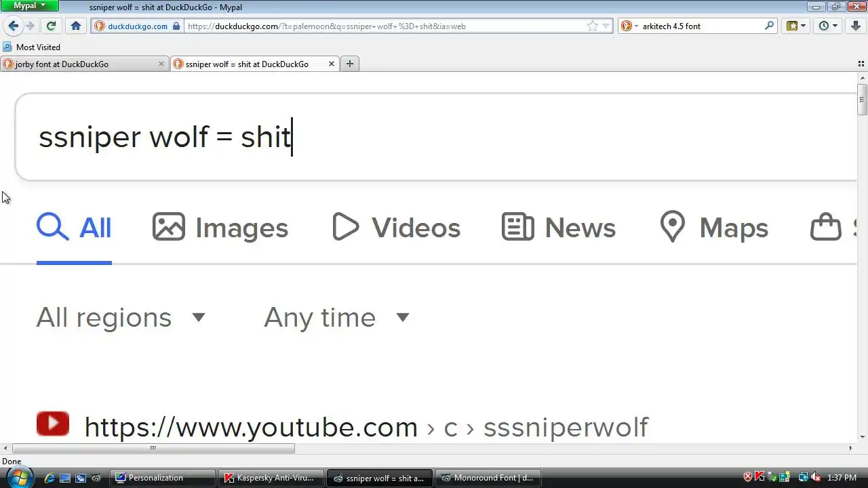Image resolution: width=868 pixels, height=488 pixels.
Task: Click the Windows Start orb
Action: [x=19, y=477]
